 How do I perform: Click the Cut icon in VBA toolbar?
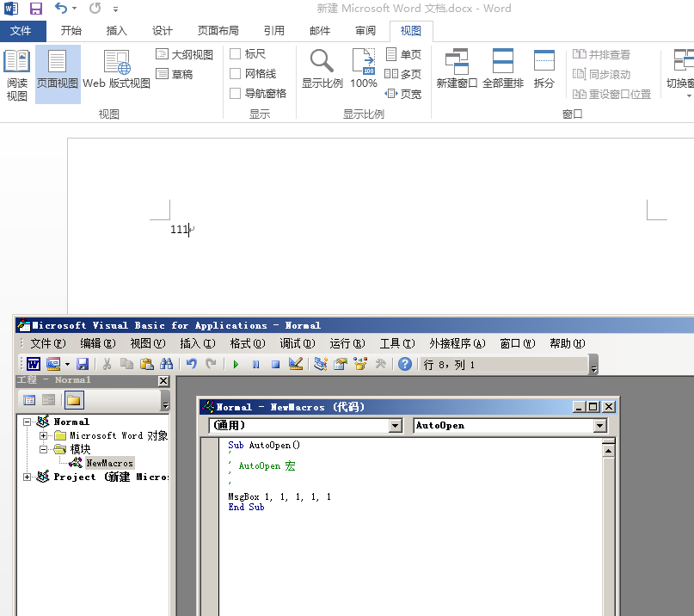tap(107, 364)
